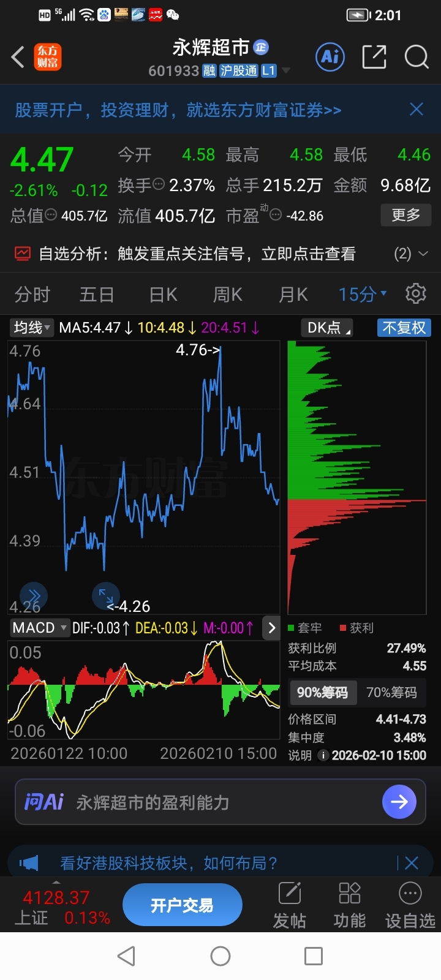Open the 股票开户 promotion banner link

click(x=178, y=110)
